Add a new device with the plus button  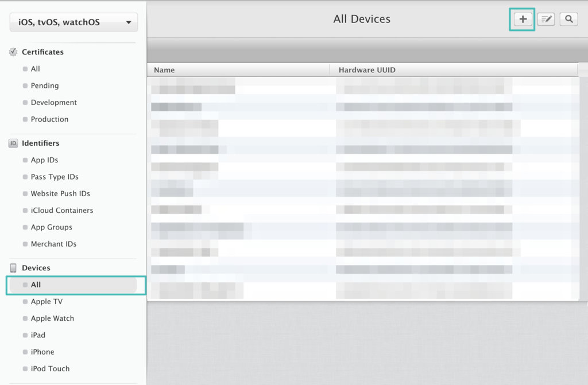(523, 19)
